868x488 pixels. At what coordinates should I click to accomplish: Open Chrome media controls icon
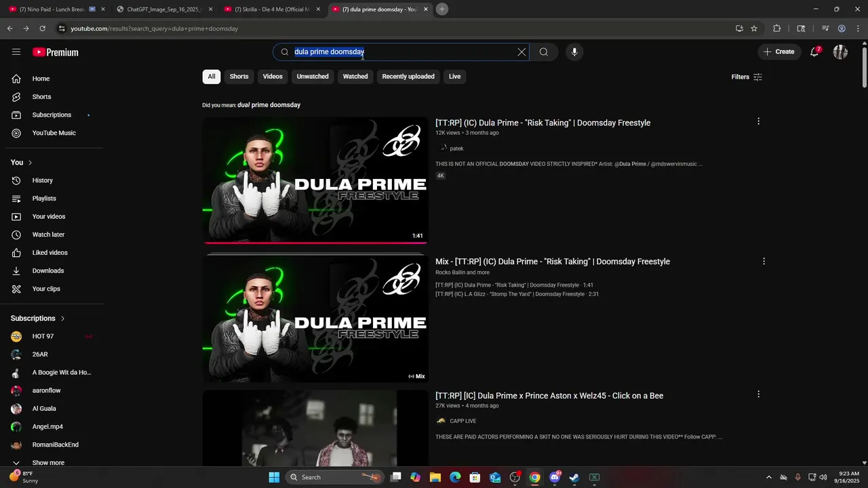tap(825, 28)
